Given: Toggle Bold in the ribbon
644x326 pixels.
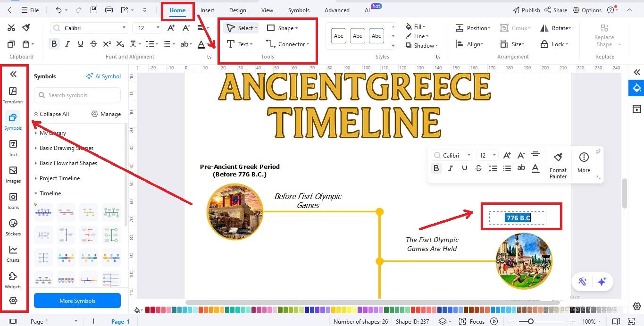Looking at the screenshot, I should coord(54,44).
